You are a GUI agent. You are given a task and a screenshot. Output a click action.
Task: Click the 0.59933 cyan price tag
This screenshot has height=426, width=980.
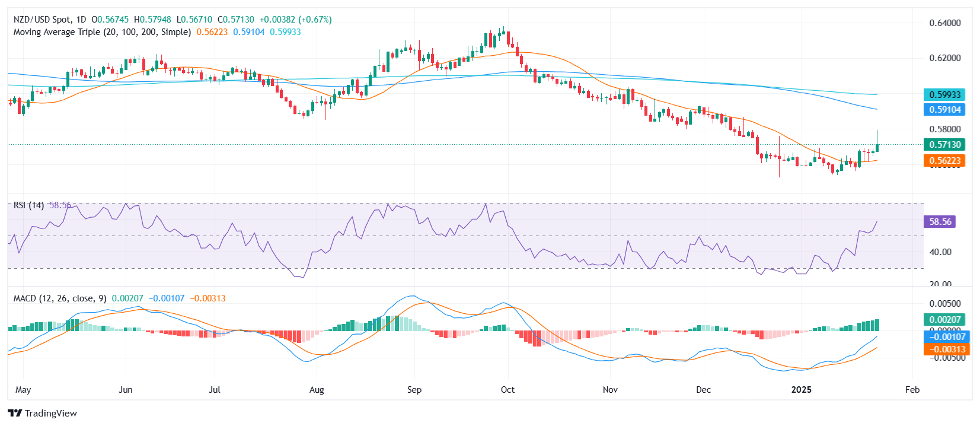click(944, 95)
